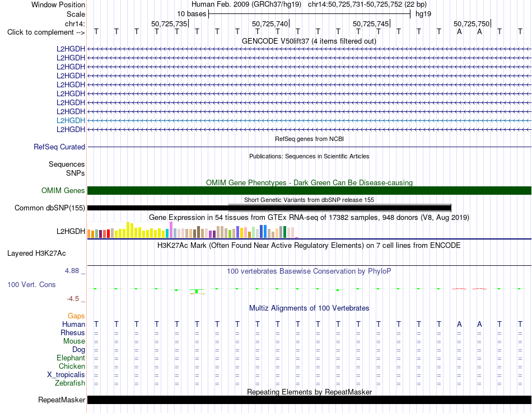Open '100 vertebrates Basewise Conservation by PhyloP' title
This screenshot has height=413, width=532.
tap(309, 271)
